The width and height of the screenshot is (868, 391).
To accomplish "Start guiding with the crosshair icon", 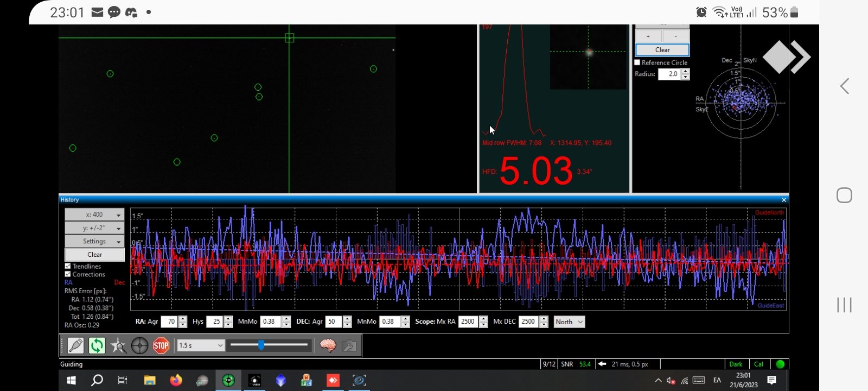I will pyautogui.click(x=139, y=345).
